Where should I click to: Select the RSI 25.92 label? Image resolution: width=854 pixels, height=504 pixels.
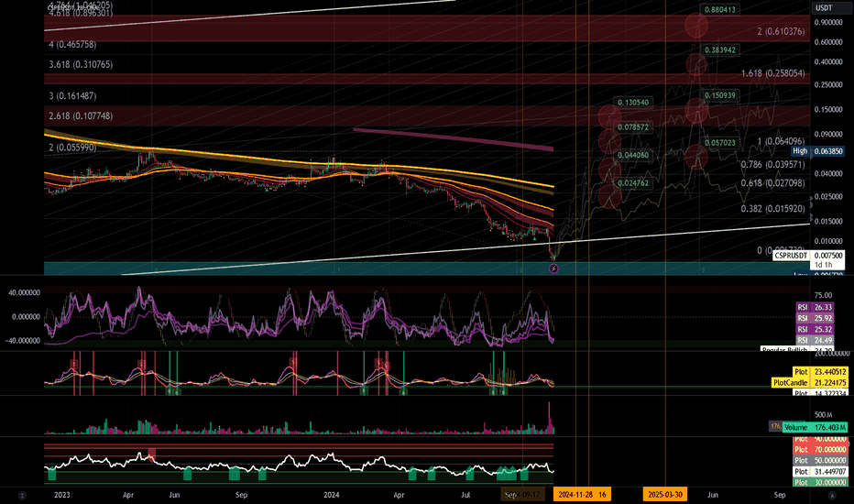(816, 318)
